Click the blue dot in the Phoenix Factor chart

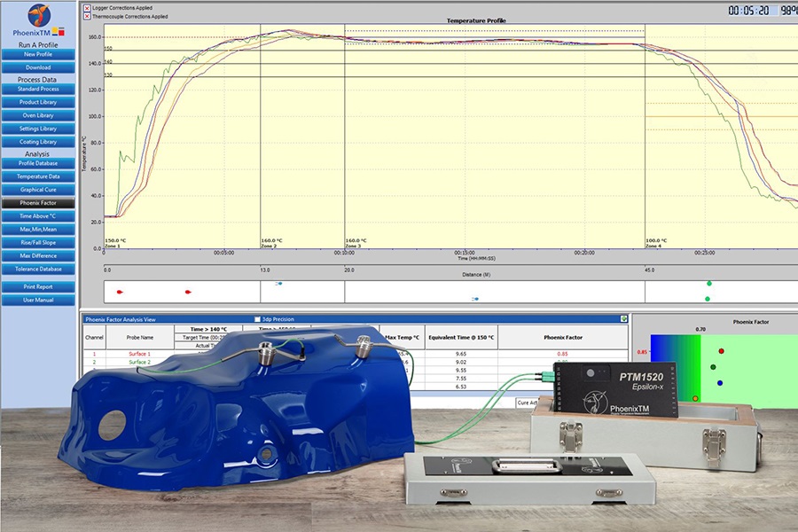click(720, 383)
